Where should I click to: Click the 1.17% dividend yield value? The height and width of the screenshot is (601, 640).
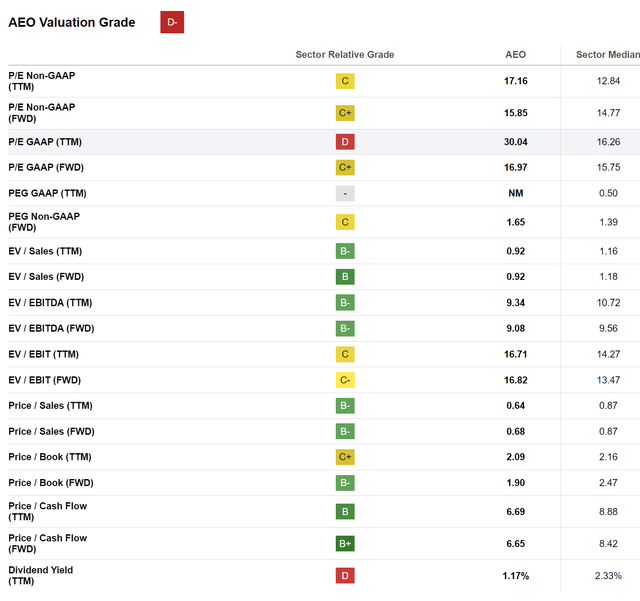point(516,576)
